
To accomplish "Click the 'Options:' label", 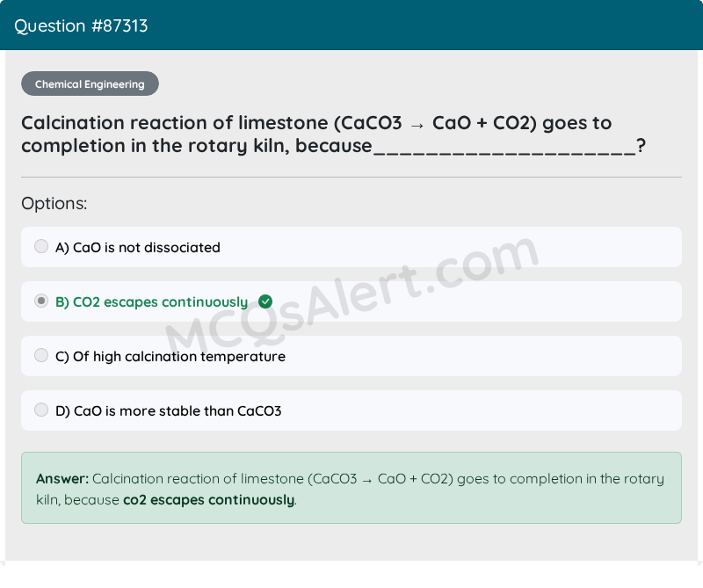I will coord(54,204).
